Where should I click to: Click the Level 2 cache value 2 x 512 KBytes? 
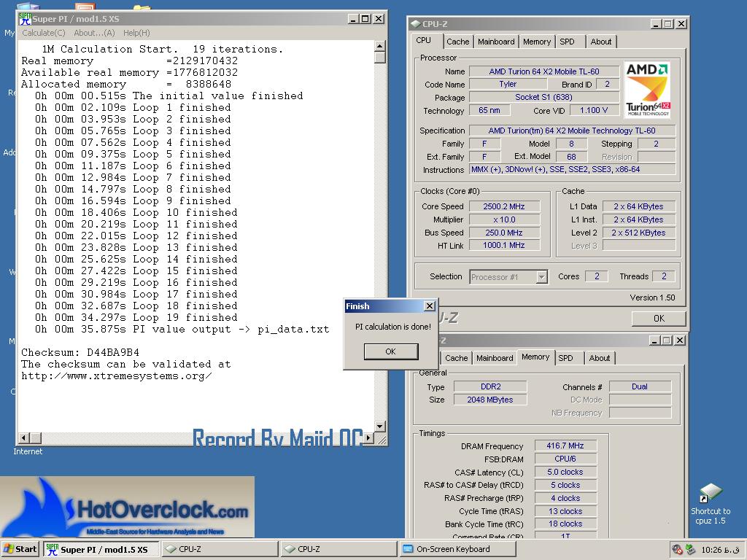(x=638, y=233)
